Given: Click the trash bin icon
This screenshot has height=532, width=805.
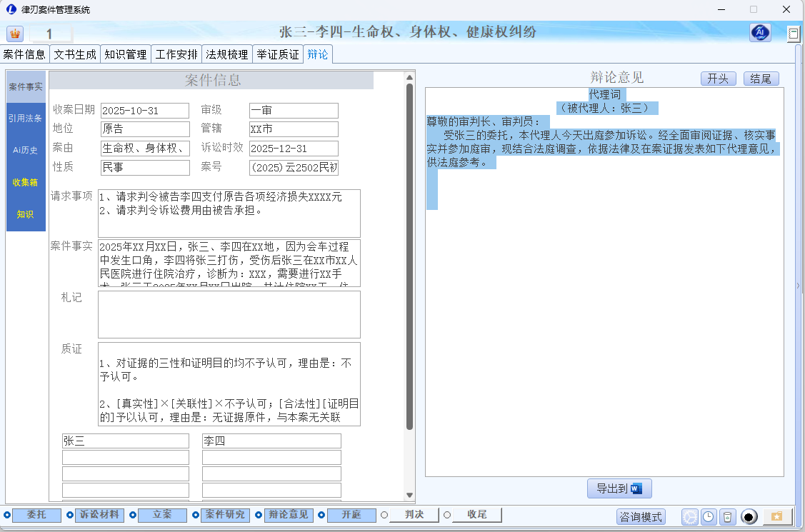Looking at the screenshot, I should tap(726, 517).
